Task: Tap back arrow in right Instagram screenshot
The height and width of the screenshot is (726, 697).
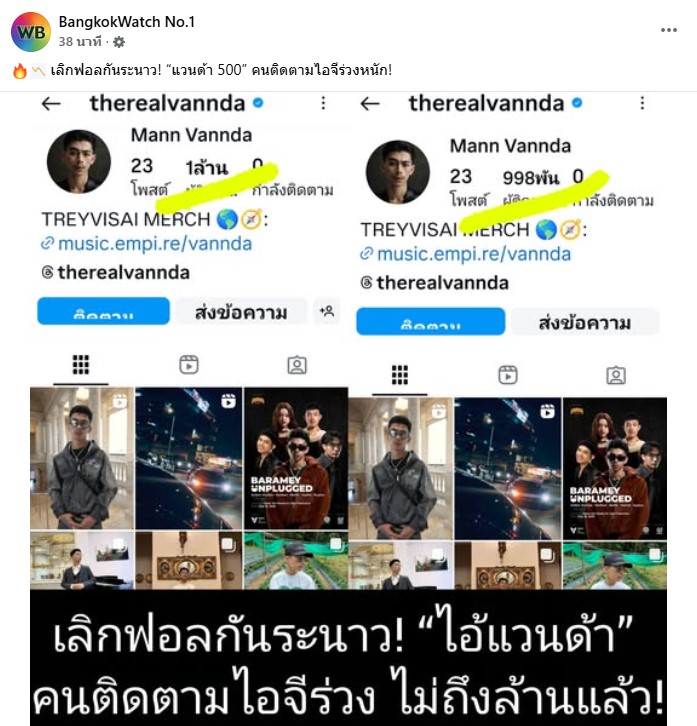Action: point(370,104)
